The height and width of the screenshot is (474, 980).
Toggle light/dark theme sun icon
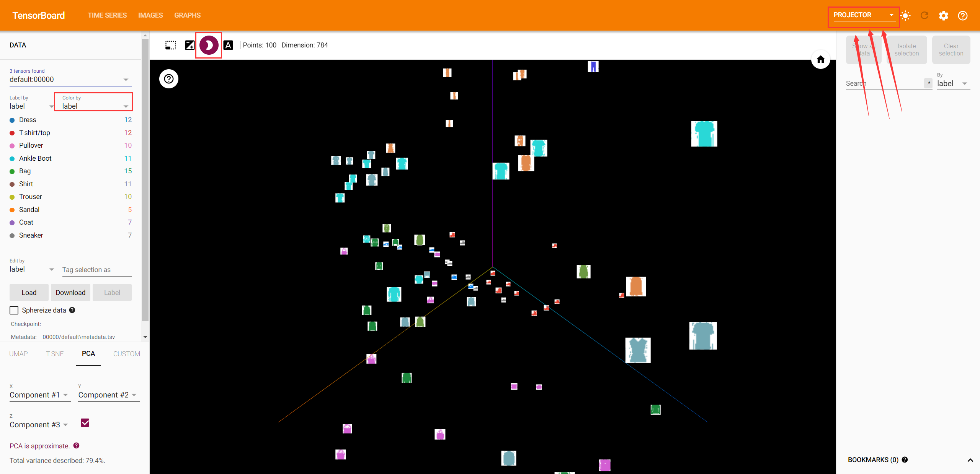[905, 15]
